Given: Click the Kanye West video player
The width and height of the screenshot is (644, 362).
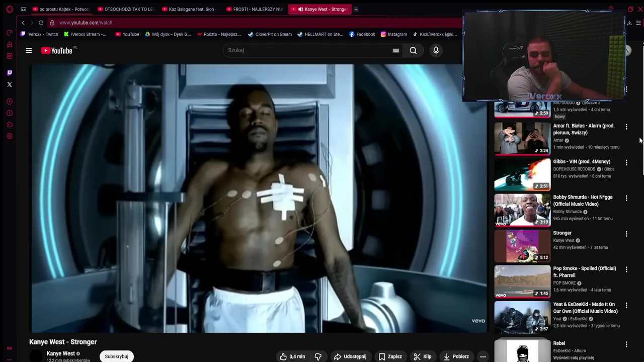Looking at the screenshot, I should point(259,198).
